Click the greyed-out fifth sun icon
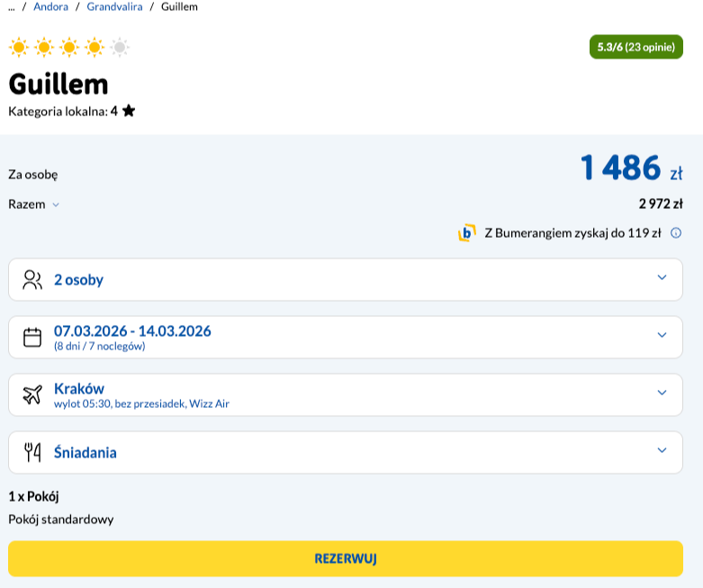The height and width of the screenshot is (588, 703). click(x=120, y=47)
